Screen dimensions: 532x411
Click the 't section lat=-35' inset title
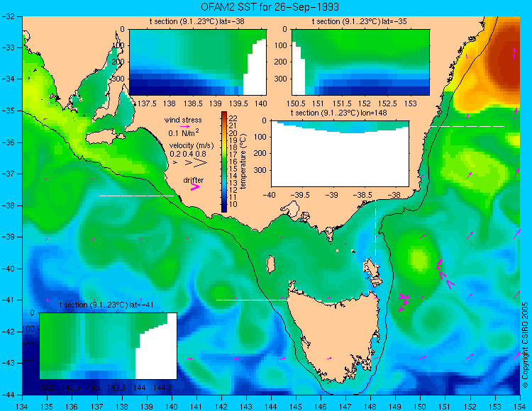pyautogui.click(x=360, y=22)
